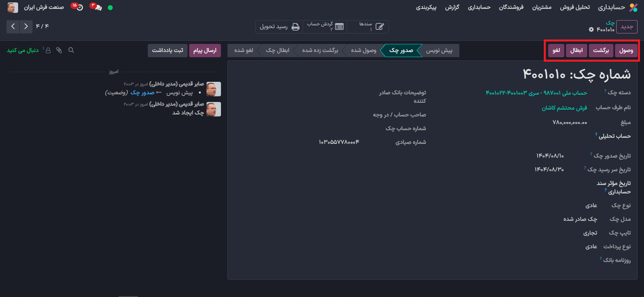
Task: Click the gear actions icon beside the cheque number
Action: click(x=591, y=29)
